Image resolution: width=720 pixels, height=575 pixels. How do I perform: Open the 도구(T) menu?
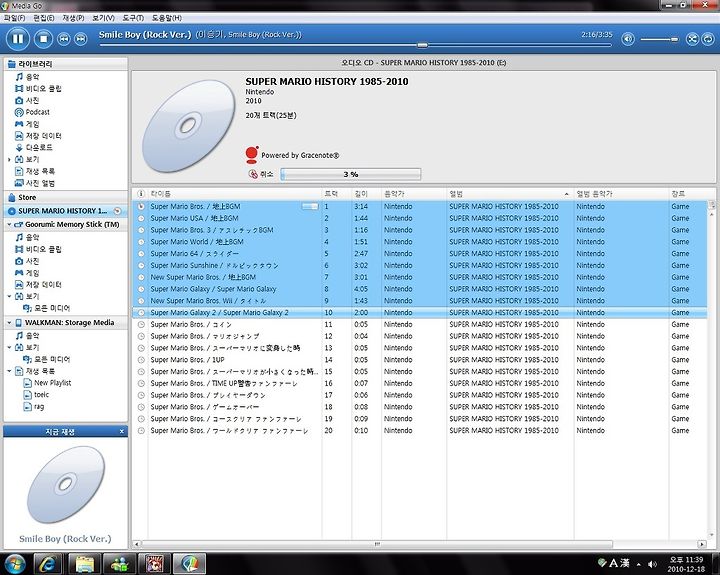tap(133, 18)
